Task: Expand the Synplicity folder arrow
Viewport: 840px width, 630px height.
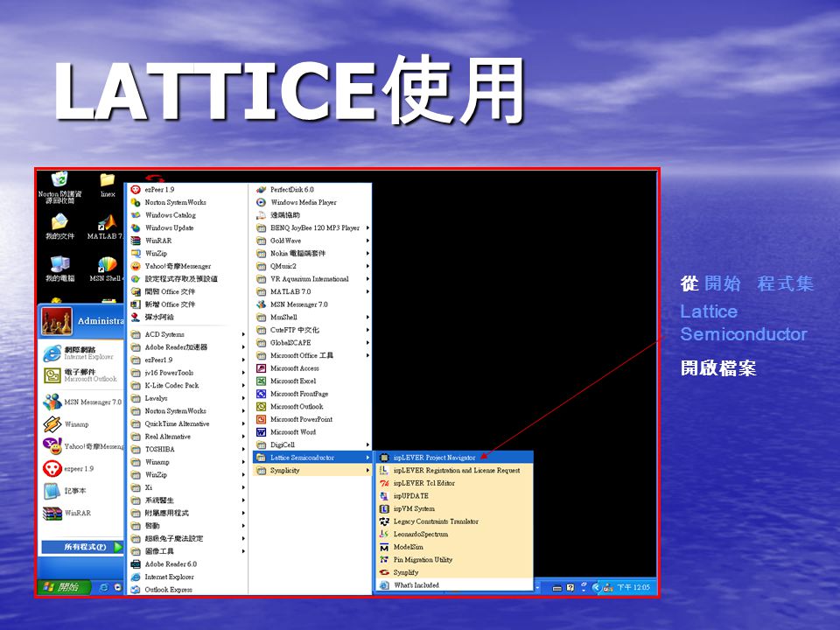Action: [x=367, y=471]
